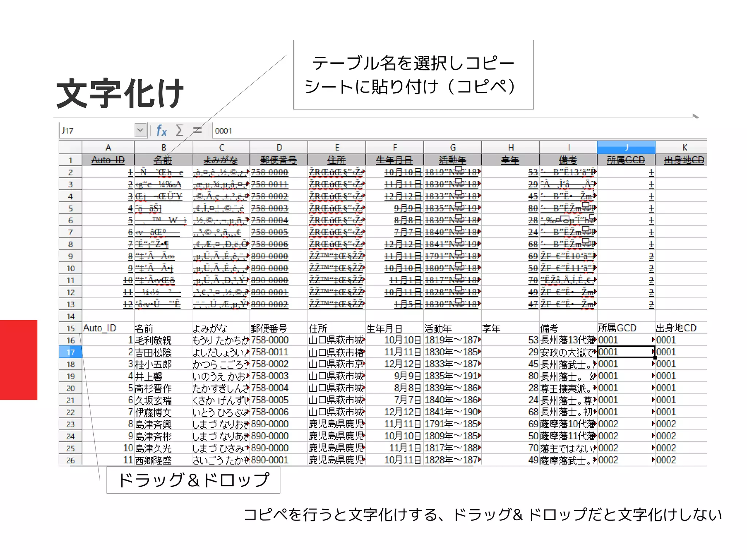Click yomigana cell 'かつら こごろ' in row 18

coord(221,364)
